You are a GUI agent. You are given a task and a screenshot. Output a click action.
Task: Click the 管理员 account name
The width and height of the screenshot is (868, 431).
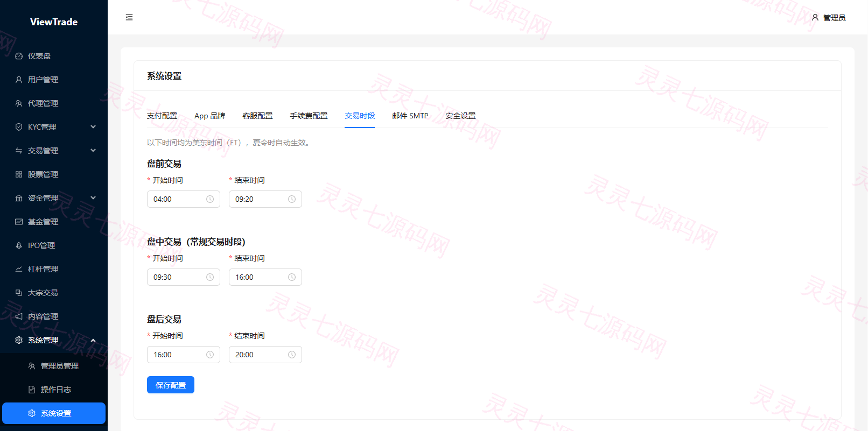click(834, 18)
